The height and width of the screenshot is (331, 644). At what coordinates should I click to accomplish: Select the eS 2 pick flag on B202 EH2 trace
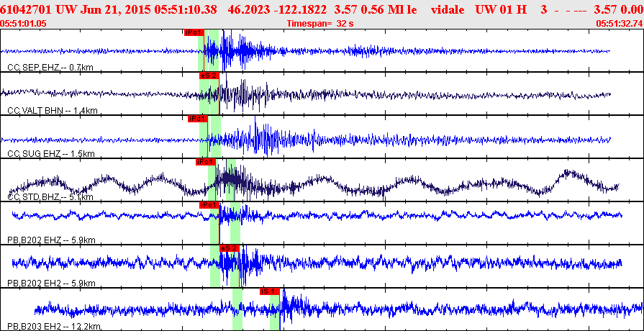point(229,248)
